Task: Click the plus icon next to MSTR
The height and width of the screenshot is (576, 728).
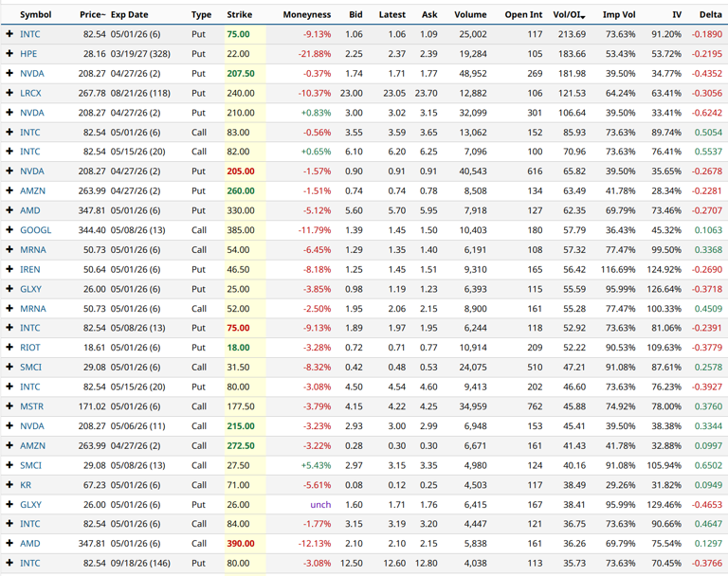Action: tap(9, 406)
